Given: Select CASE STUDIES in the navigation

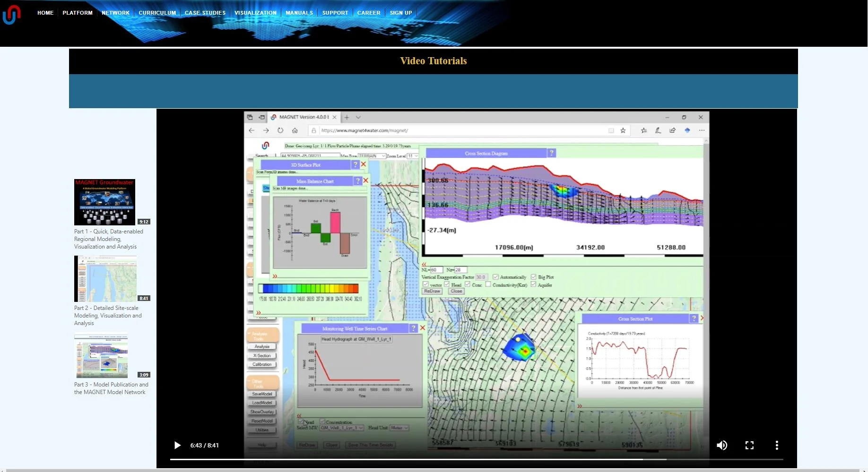Looking at the screenshot, I should point(205,13).
